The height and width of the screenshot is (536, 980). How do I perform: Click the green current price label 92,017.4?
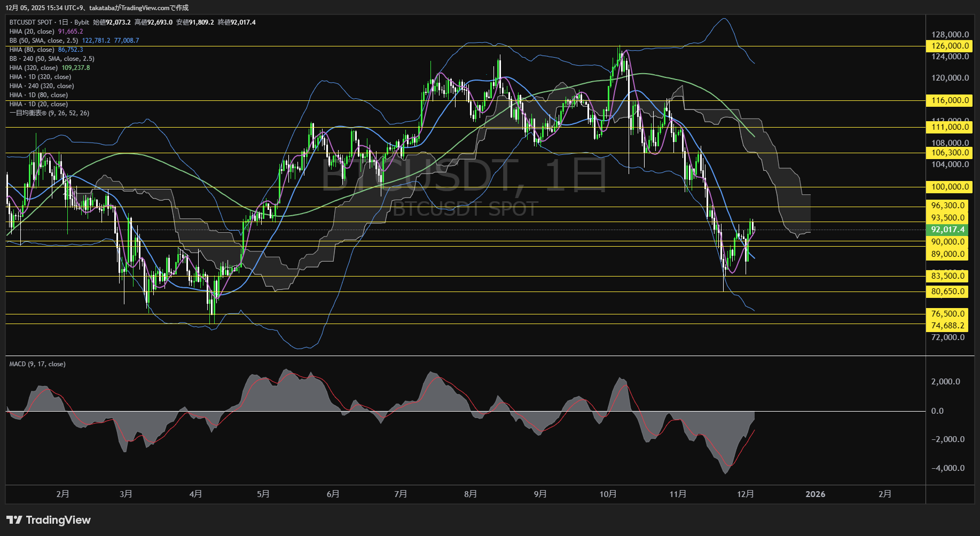point(947,230)
